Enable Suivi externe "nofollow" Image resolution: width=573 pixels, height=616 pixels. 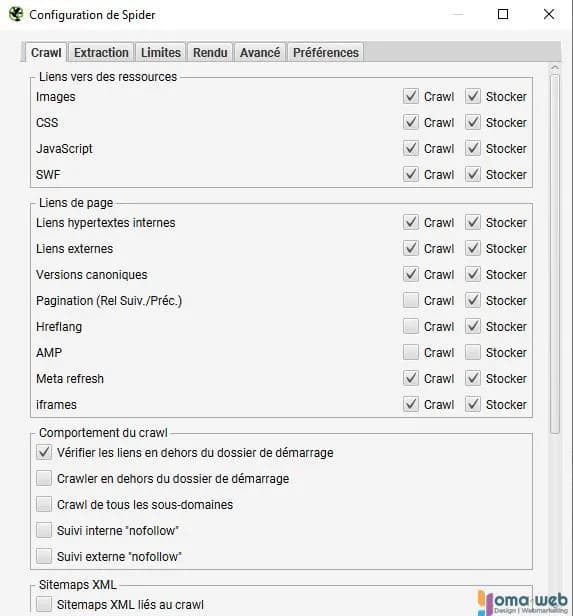pyautogui.click(x=44, y=556)
